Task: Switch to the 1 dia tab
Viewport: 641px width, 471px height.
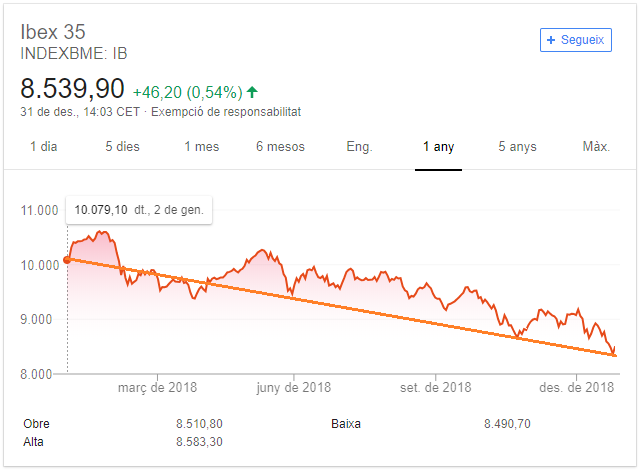Action: (x=44, y=147)
